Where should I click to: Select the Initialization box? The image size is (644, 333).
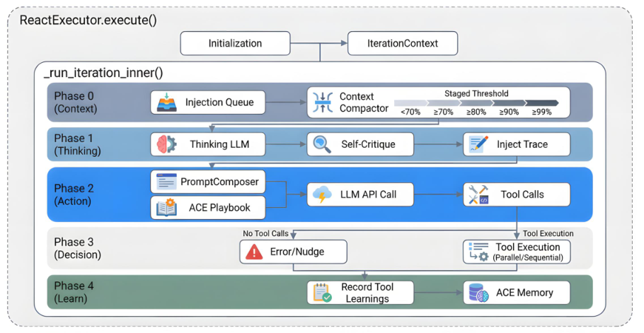point(236,43)
